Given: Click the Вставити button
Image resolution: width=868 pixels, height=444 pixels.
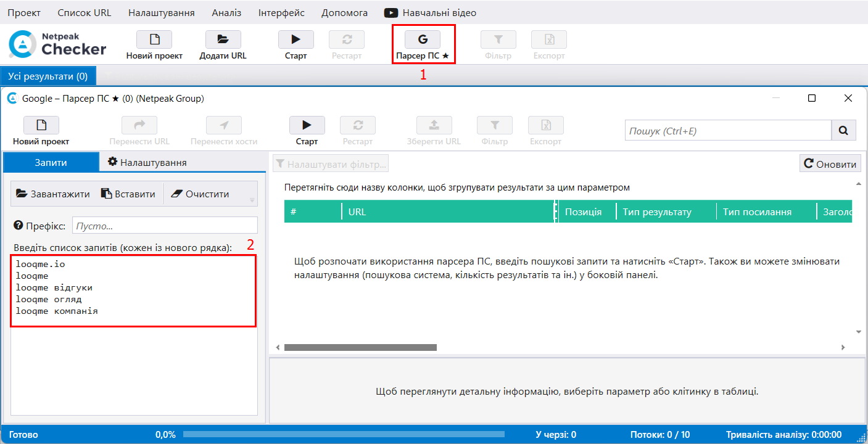Looking at the screenshot, I should click(x=128, y=194).
